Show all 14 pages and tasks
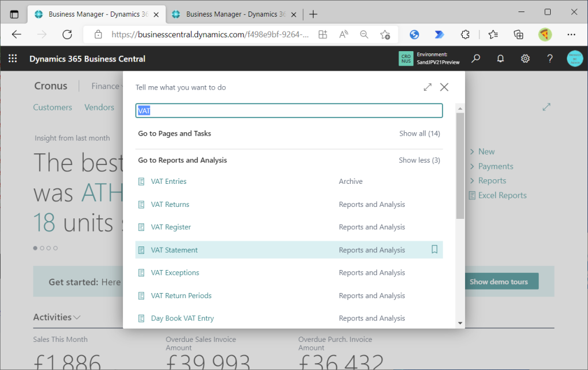Viewport: 588px width, 370px height. 420,134
